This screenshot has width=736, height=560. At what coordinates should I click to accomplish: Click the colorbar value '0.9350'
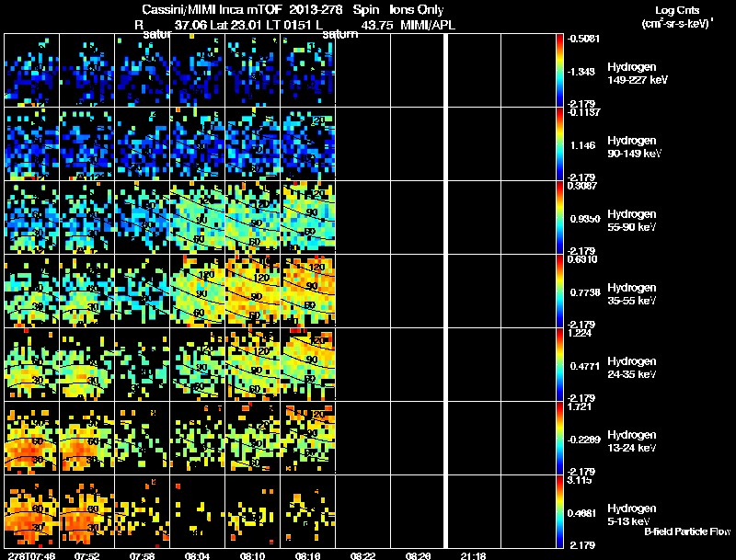point(585,219)
